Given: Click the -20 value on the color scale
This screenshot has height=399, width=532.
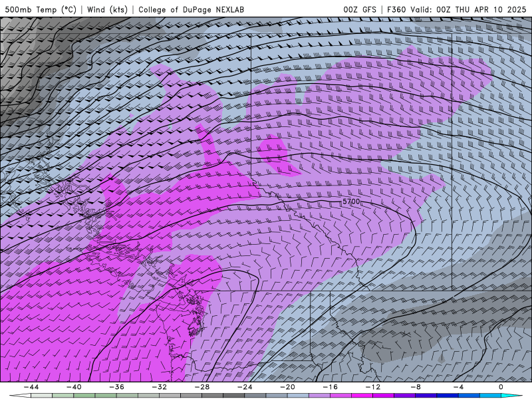Looking at the screenshot, I should (x=287, y=387).
